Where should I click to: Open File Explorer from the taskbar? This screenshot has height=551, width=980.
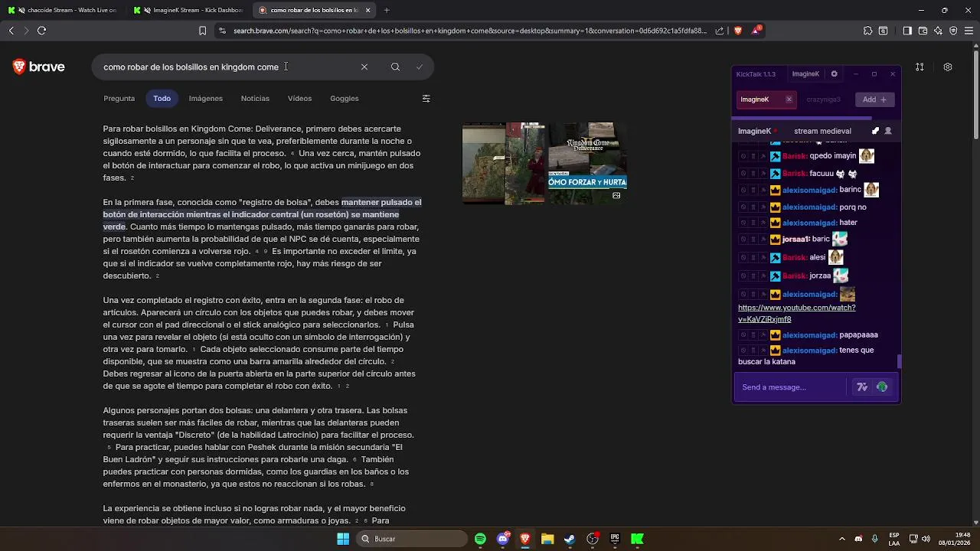[547, 539]
